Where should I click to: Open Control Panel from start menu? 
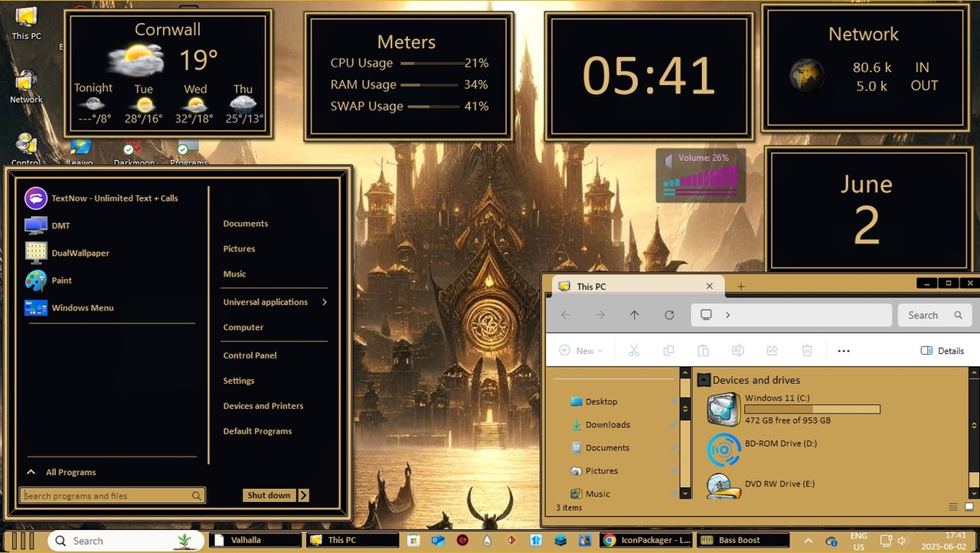tap(250, 355)
